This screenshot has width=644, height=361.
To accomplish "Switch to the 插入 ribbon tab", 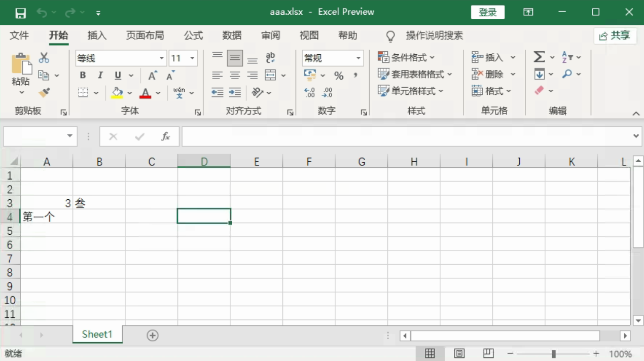I will point(97,35).
